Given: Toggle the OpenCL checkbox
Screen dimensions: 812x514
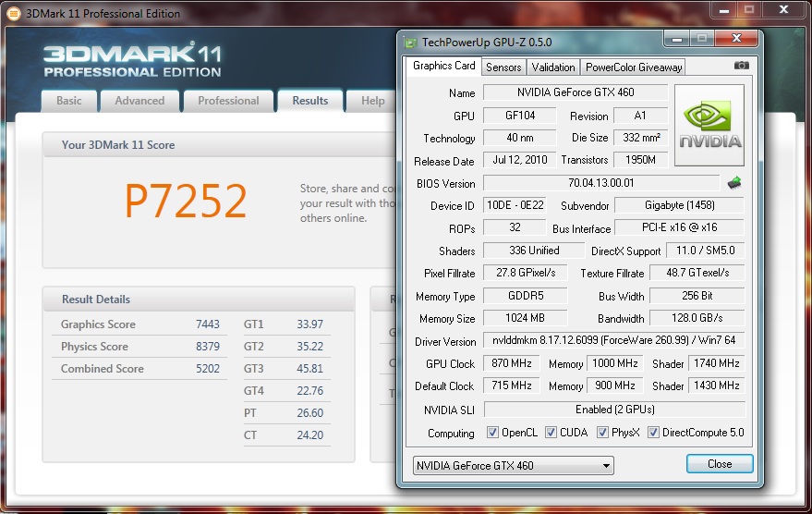Looking at the screenshot, I should pyautogui.click(x=492, y=432).
